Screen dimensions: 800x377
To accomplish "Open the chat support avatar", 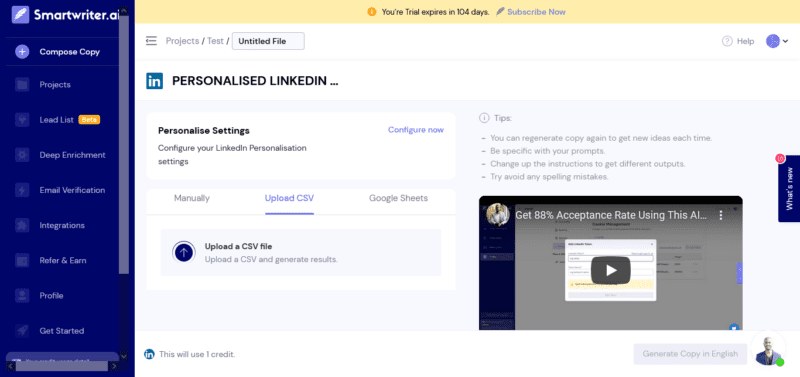I will tap(768, 348).
